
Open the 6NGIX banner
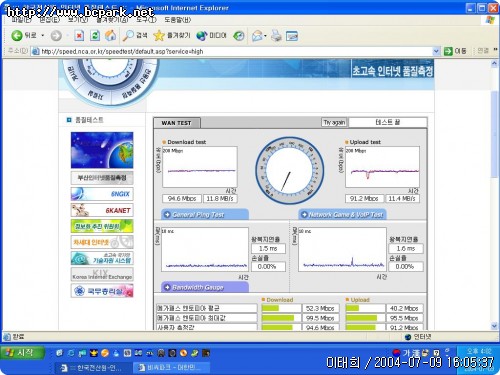(x=102, y=194)
